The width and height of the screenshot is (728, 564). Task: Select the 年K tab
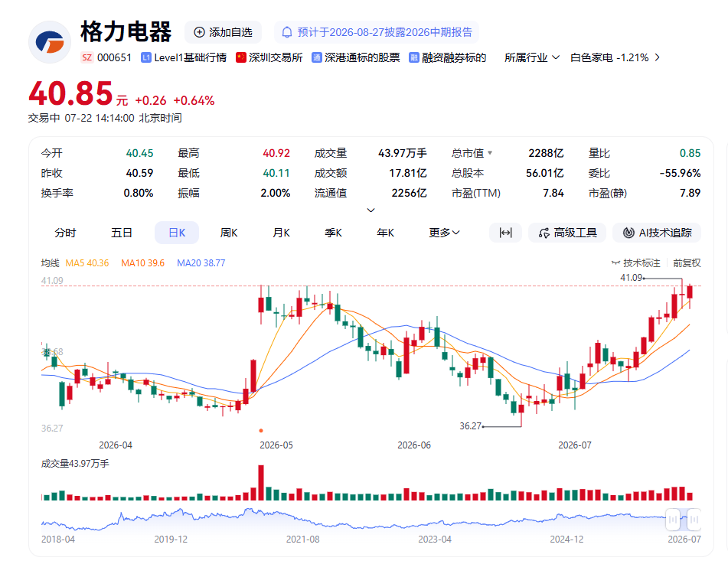coord(386,233)
